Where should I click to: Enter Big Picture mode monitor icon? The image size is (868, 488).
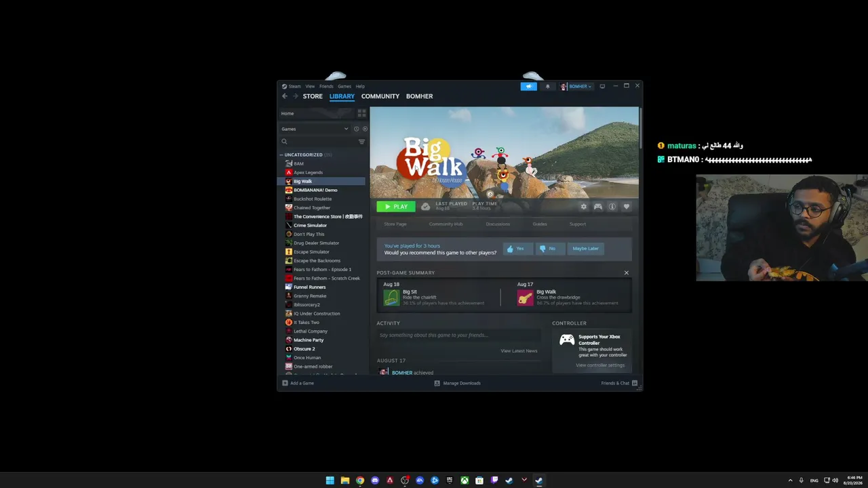(602, 87)
